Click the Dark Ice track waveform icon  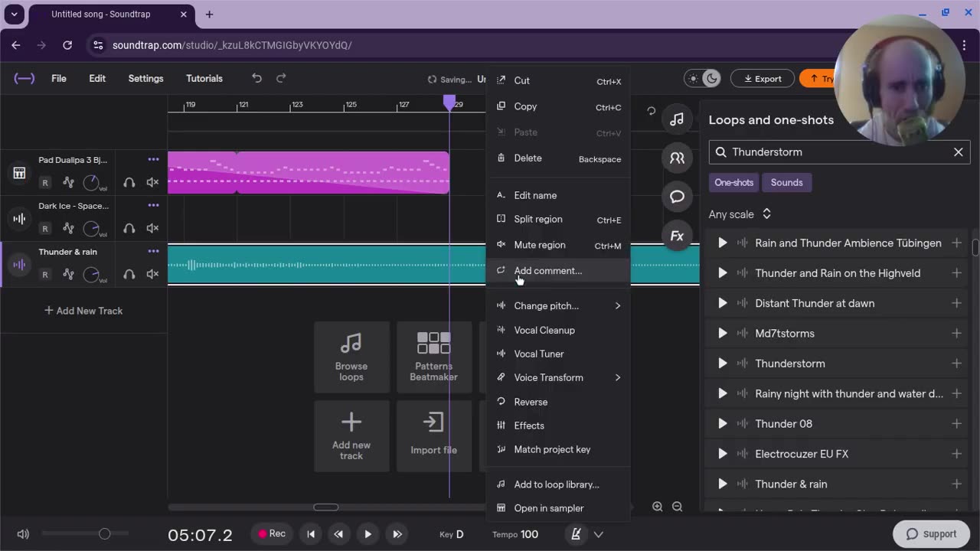tap(19, 219)
